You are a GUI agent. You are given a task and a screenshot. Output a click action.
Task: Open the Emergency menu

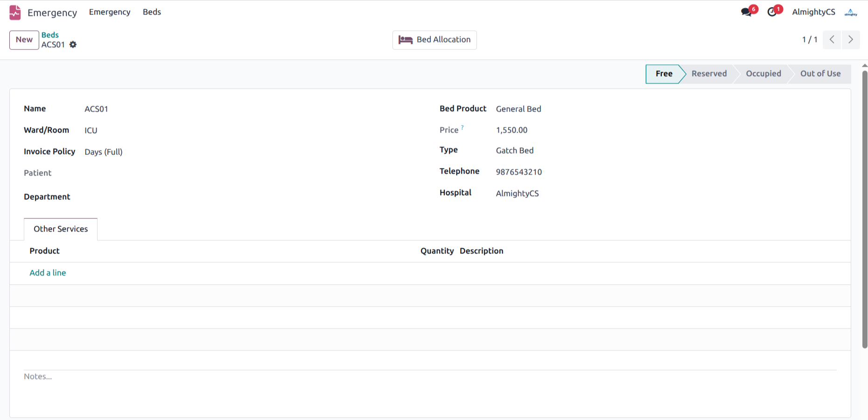point(110,12)
